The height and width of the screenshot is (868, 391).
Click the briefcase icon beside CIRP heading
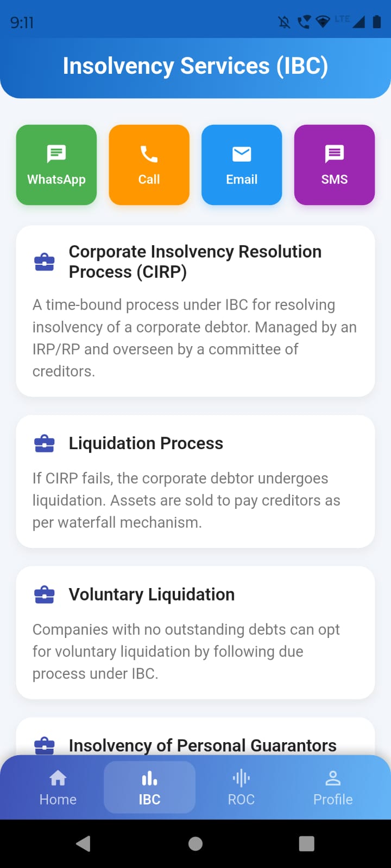coord(44,262)
